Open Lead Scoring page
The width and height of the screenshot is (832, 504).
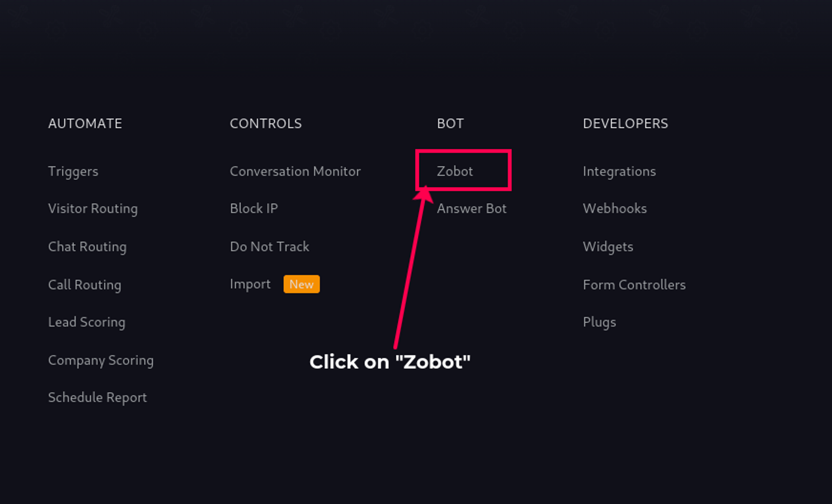(x=87, y=322)
